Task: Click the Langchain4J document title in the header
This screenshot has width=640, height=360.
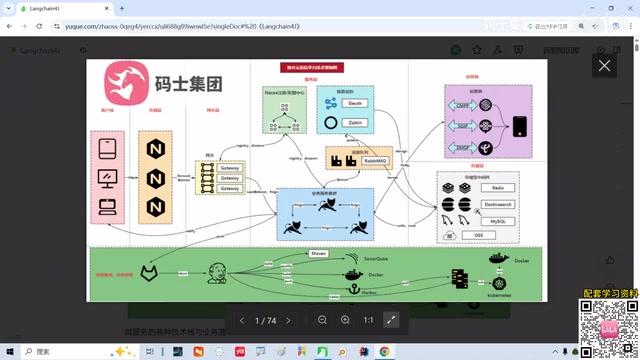Action: coord(40,50)
